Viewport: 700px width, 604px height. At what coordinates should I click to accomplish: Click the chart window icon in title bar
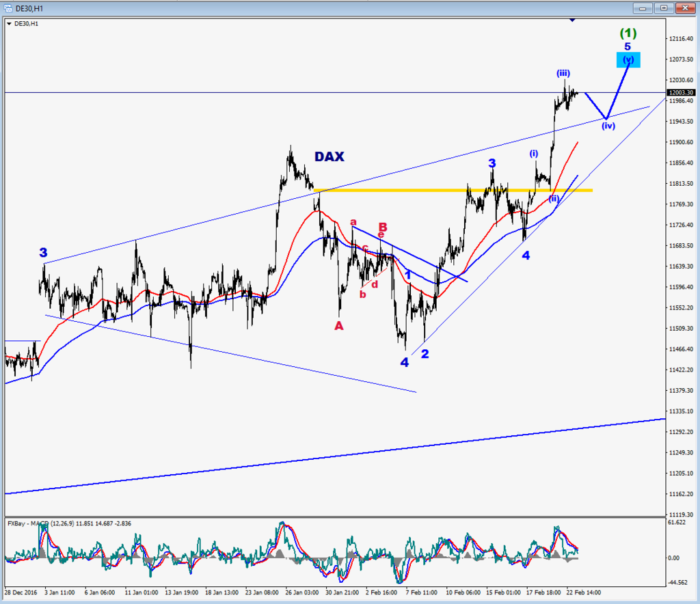coord(8,8)
